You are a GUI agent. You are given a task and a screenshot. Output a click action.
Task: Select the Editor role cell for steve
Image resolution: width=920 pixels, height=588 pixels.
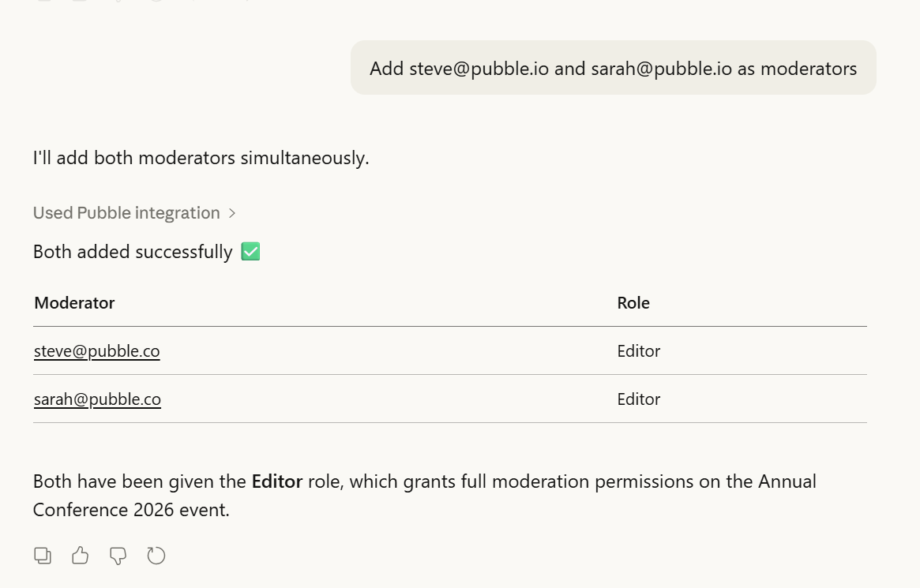[639, 351]
